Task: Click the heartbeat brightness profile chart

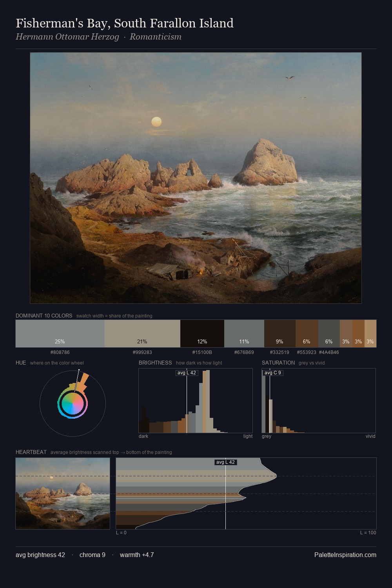Action: pyautogui.click(x=246, y=494)
